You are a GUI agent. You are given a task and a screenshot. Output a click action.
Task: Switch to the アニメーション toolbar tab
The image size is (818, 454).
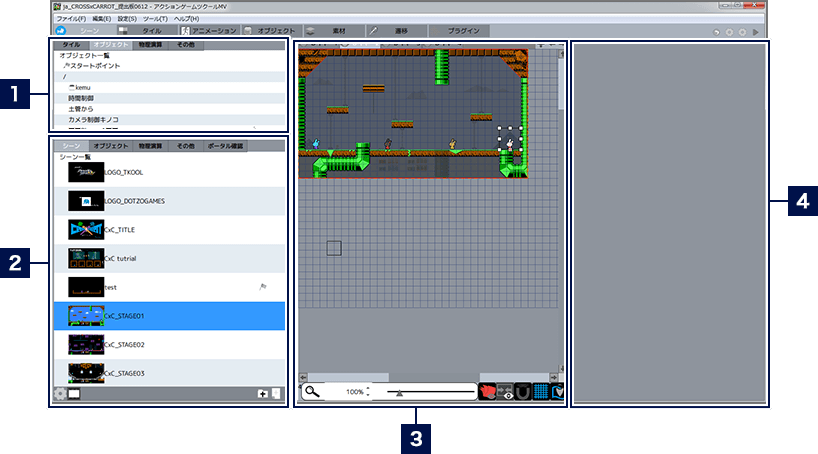point(208,32)
